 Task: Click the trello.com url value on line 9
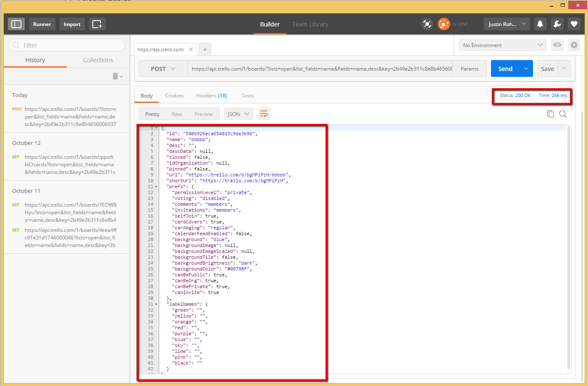click(237, 175)
